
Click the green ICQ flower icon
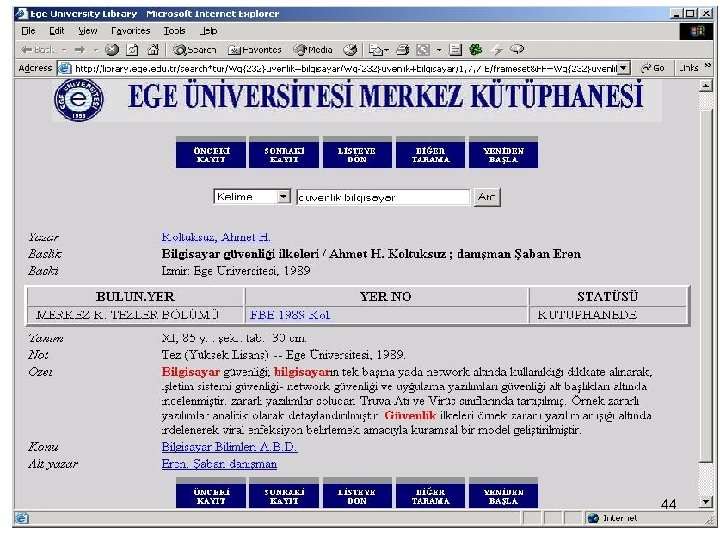476,50
